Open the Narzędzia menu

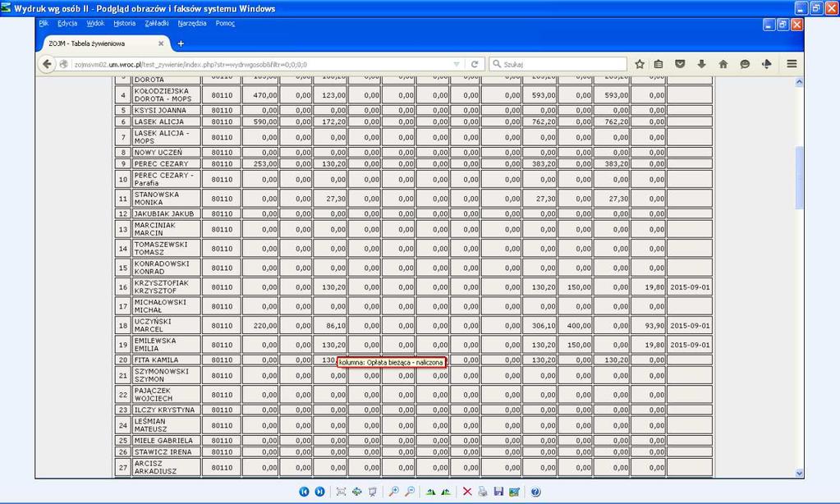[x=192, y=23]
